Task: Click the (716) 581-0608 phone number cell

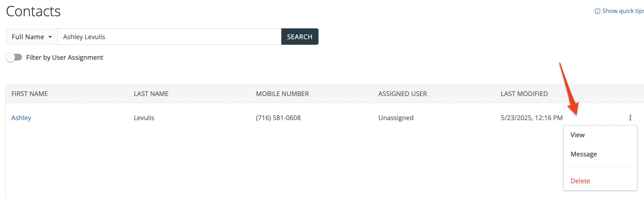Action: point(278,118)
